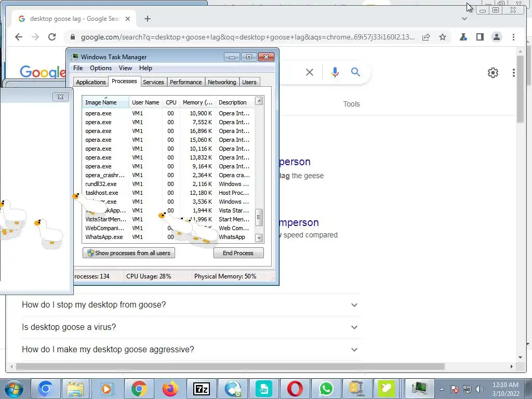Image resolution: width=532 pixels, height=399 pixels.
Task: Open the WinZip archive taskbar icon
Action: [x=356, y=389]
